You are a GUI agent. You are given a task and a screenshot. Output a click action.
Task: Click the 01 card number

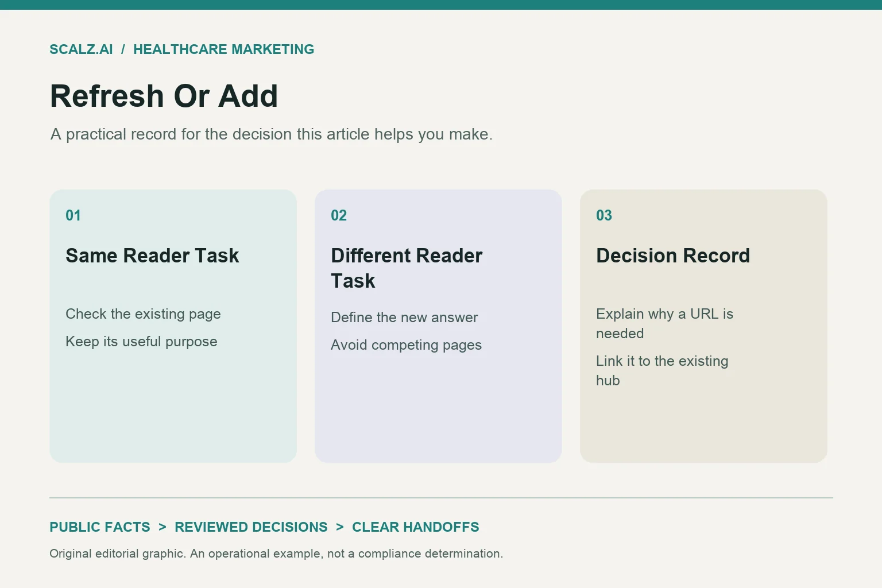pyautogui.click(x=73, y=215)
